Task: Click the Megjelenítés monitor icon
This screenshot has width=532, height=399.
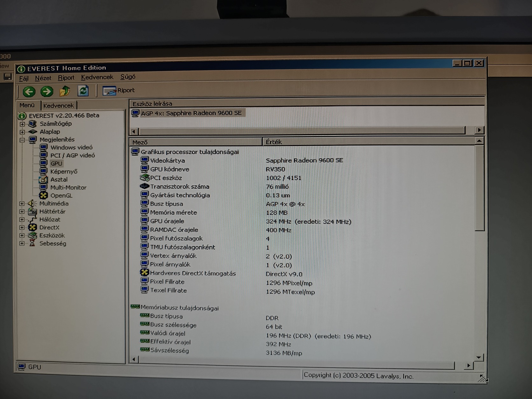Action: coord(33,140)
